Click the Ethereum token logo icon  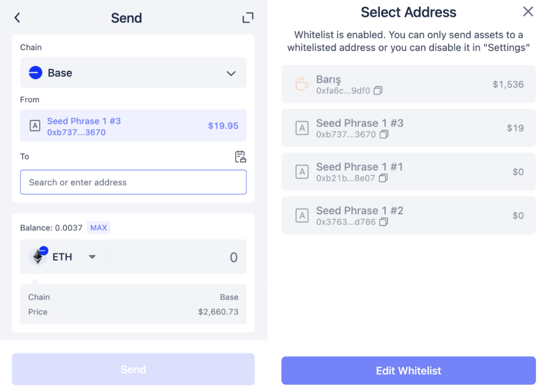coord(38,257)
